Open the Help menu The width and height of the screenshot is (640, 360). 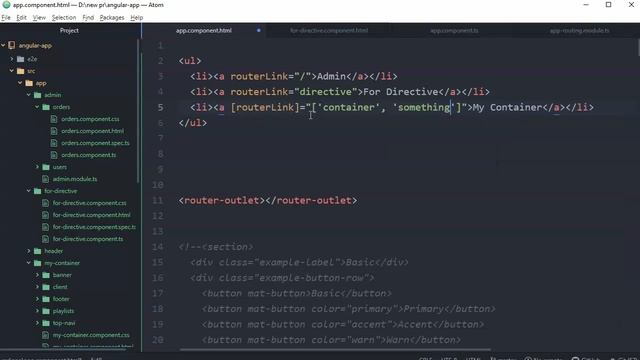point(137,18)
